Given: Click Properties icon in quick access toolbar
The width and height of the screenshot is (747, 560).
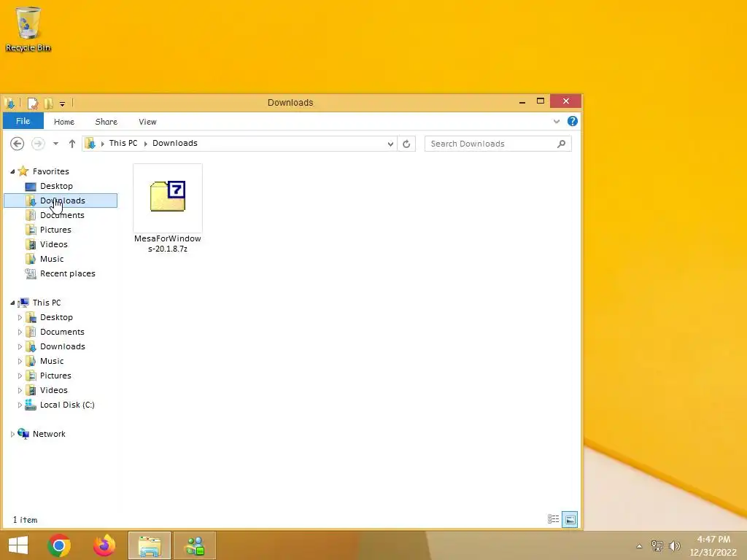Looking at the screenshot, I should point(32,103).
